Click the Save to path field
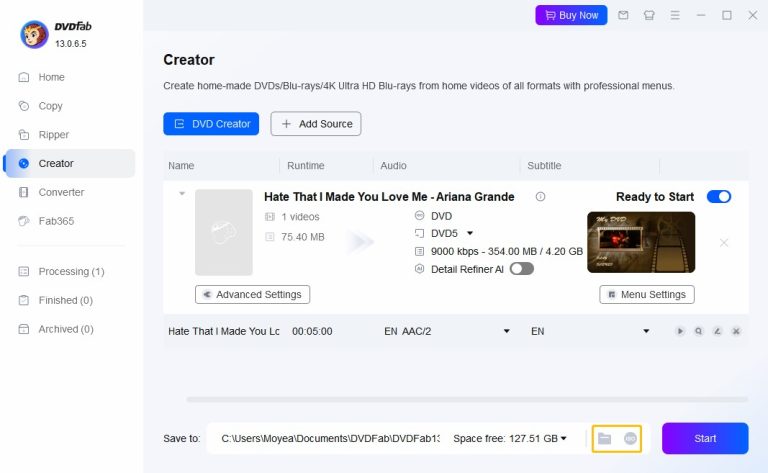 click(330, 439)
